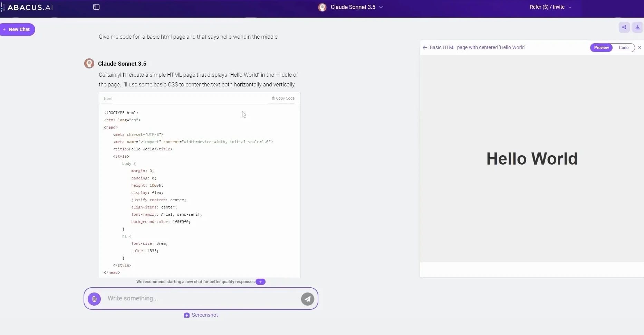
Task: Select the Preview tab
Action: point(601,47)
